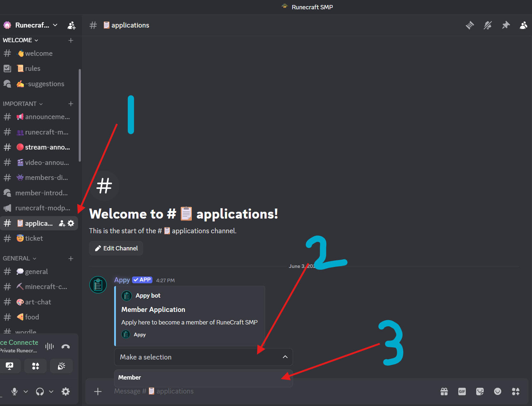This screenshot has height=406, width=532.
Task: Click channel list scrollbar
Action: coord(79,115)
